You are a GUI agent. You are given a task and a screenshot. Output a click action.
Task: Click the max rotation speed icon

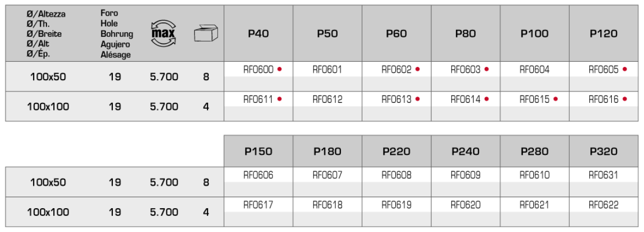164,33
